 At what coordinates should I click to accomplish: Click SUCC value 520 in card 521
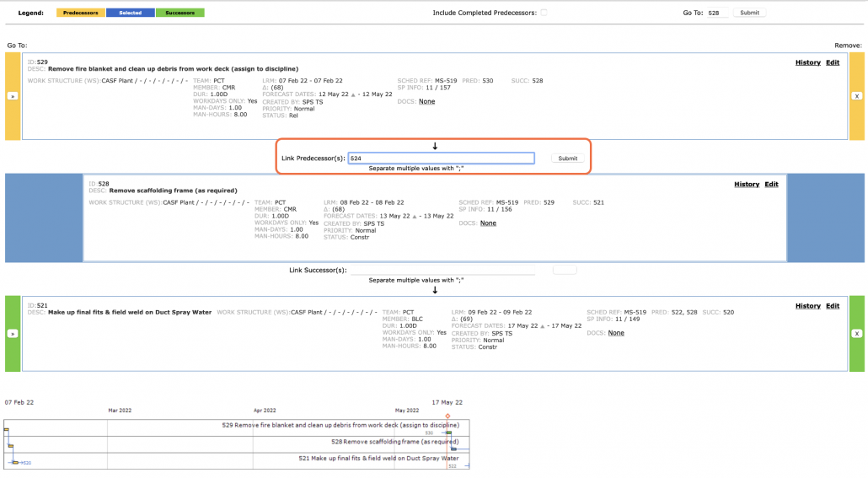[x=728, y=313]
